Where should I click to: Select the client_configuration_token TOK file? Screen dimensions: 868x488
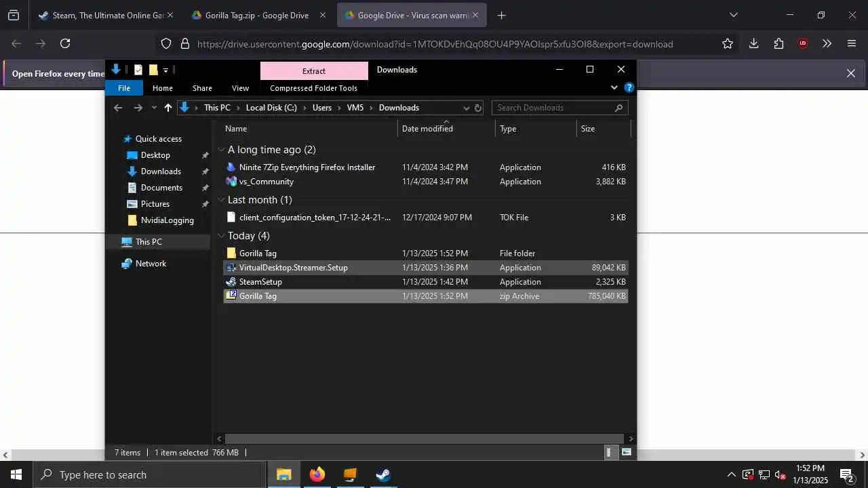pyautogui.click(x=425, y=218)
